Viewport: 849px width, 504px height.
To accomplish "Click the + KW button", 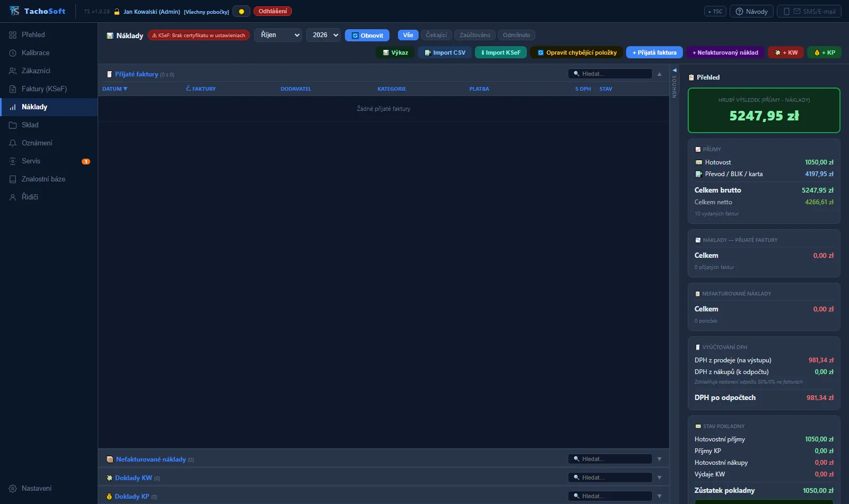I will [x=786, y=53].
